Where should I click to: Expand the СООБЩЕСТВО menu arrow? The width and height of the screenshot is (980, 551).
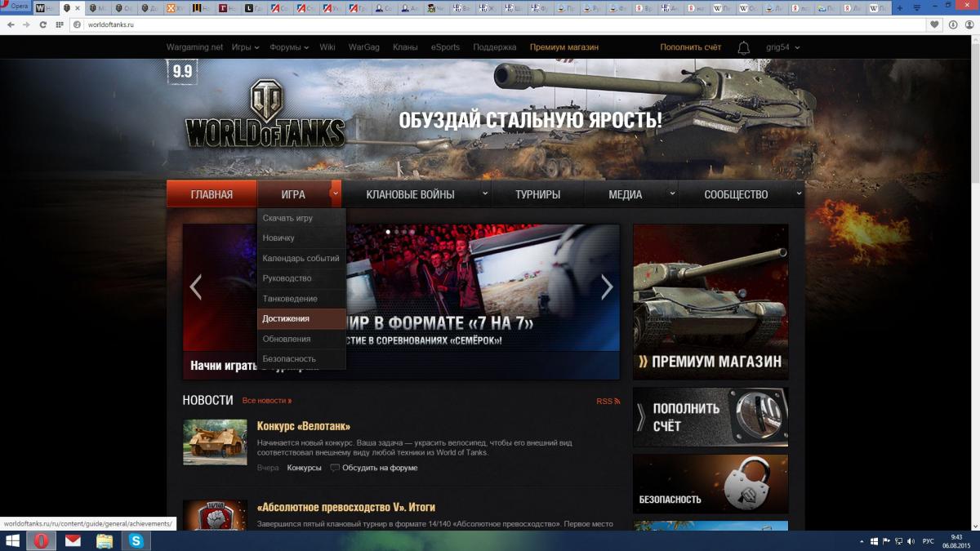(x=798, y=194)
